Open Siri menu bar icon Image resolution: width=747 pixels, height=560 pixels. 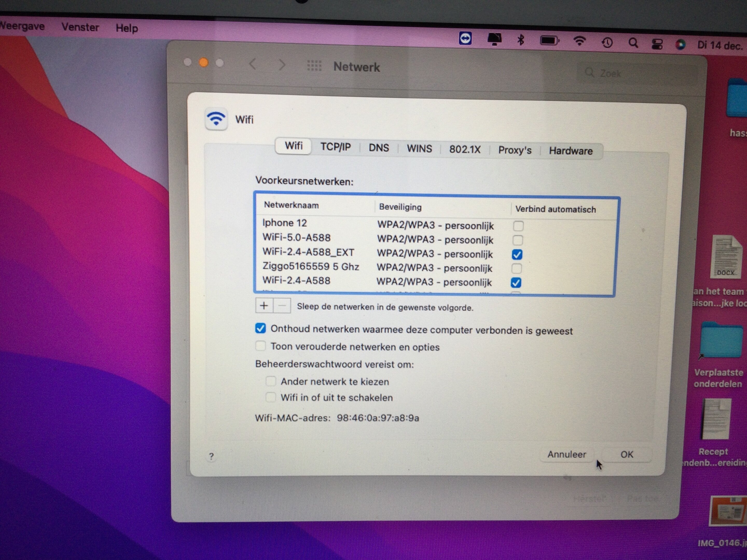click(680, 45)
